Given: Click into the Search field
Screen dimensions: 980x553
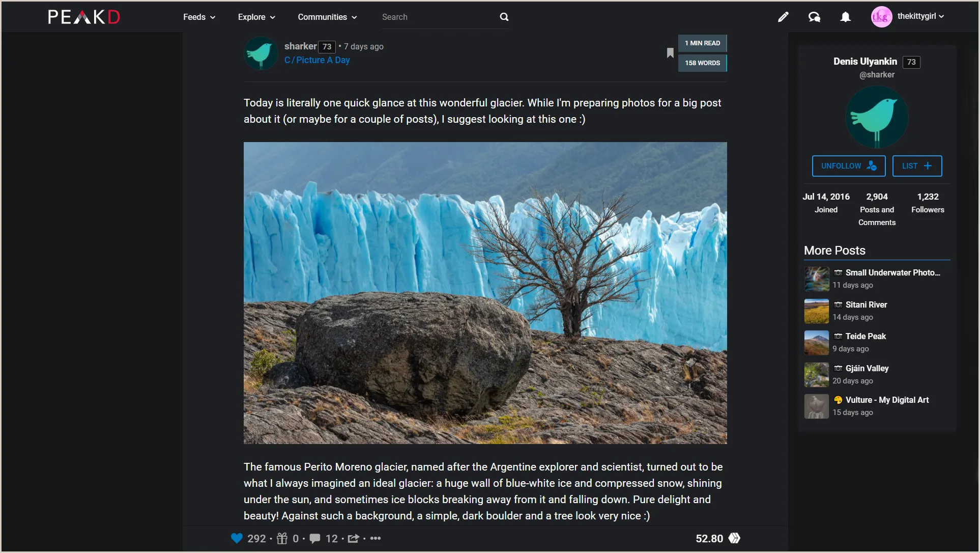Looking at the screenshot, I should [438, 17].
